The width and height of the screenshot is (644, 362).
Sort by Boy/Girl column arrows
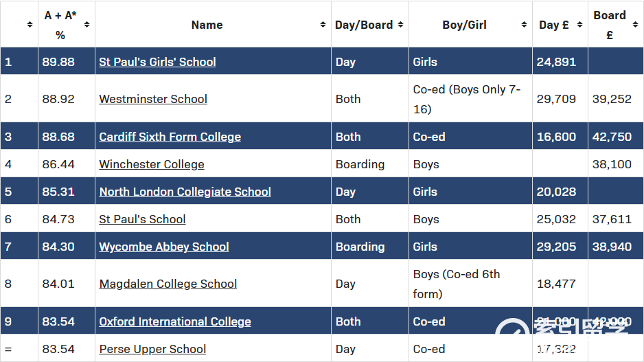(524, 25)
